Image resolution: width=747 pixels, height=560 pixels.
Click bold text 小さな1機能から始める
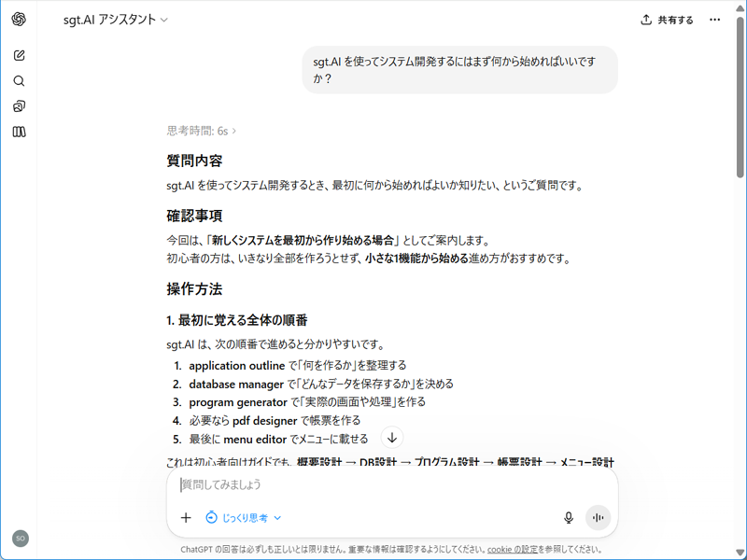[x=416, y=259]
